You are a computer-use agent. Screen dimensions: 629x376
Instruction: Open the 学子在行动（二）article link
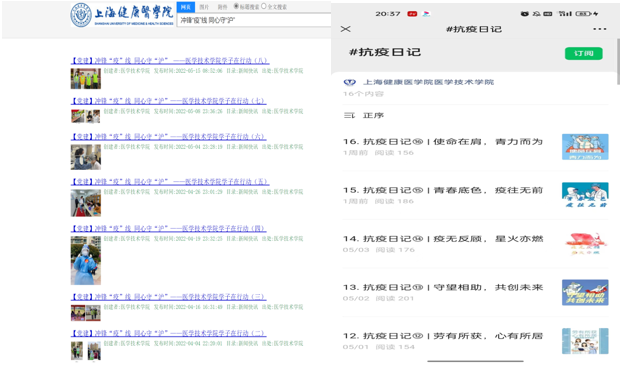point(168,333)
